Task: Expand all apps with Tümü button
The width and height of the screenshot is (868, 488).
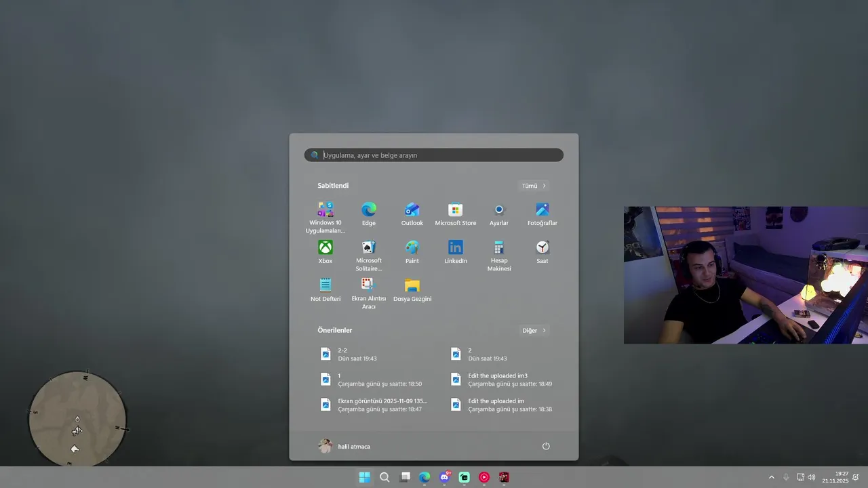Action: [534, 186]
